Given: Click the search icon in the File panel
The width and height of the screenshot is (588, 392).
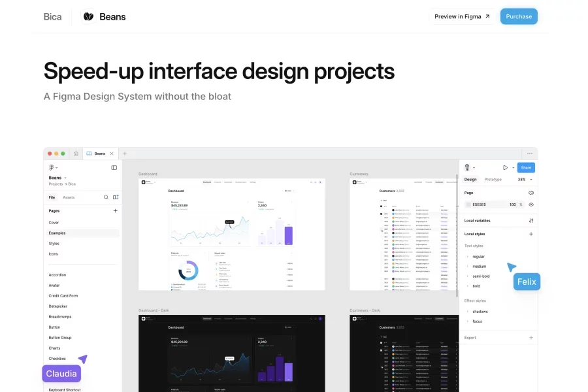Looking at the screenshot, I should coord(106,197).
